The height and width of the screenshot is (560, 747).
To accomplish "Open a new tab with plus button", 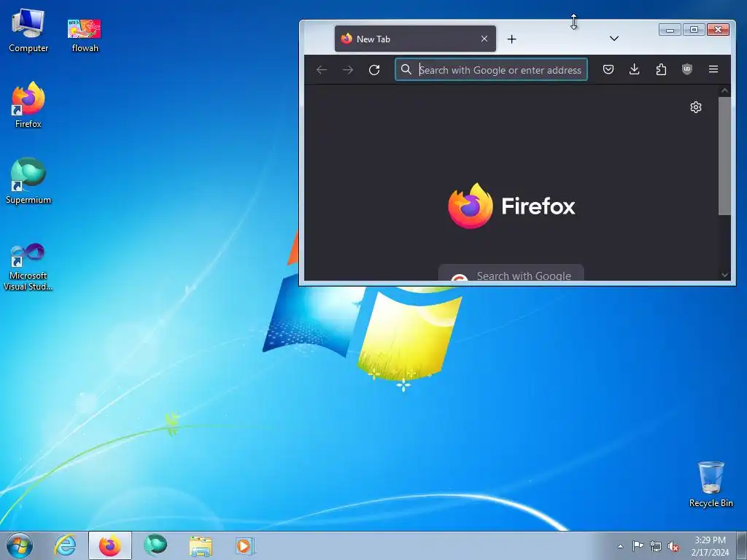I will point(511,39).
